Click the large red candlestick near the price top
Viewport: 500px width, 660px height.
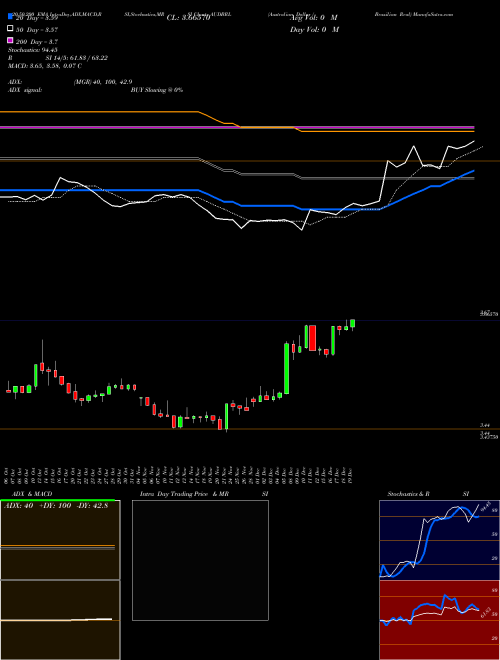click(312, 338)
